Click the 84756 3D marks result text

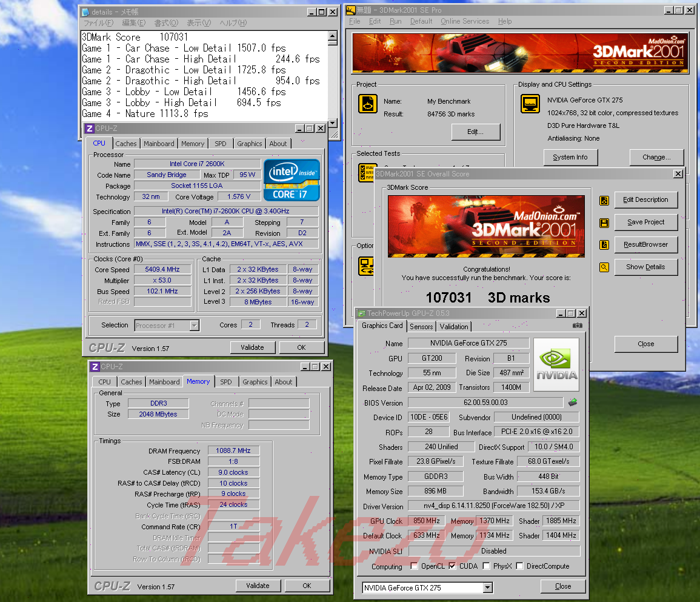(x=451, y=114)
